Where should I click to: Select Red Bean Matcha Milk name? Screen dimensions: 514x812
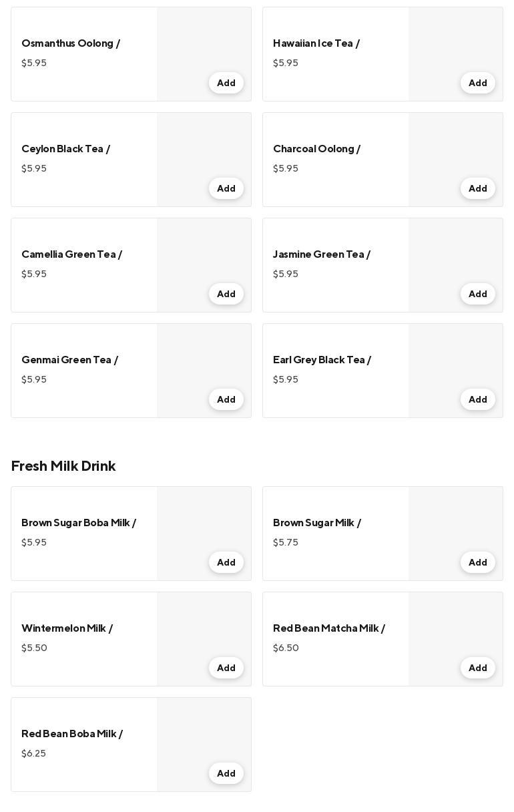click(x=328, y=628)
